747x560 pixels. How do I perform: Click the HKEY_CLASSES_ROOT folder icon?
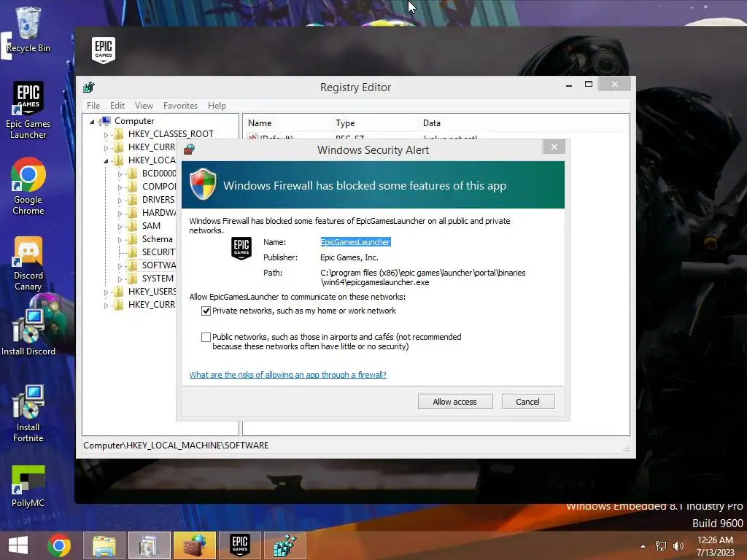pos(119,134)
